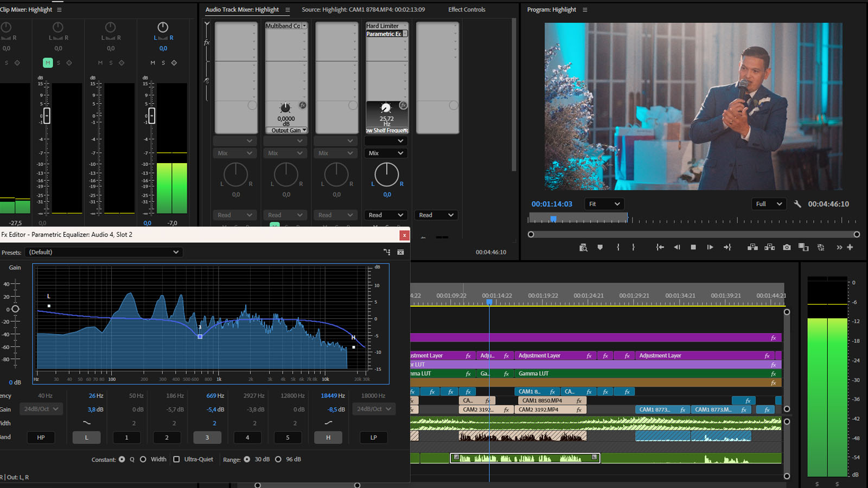Open the Source: Highlight CAM1 tab
The image size is (868, 488).
point(363,10)
